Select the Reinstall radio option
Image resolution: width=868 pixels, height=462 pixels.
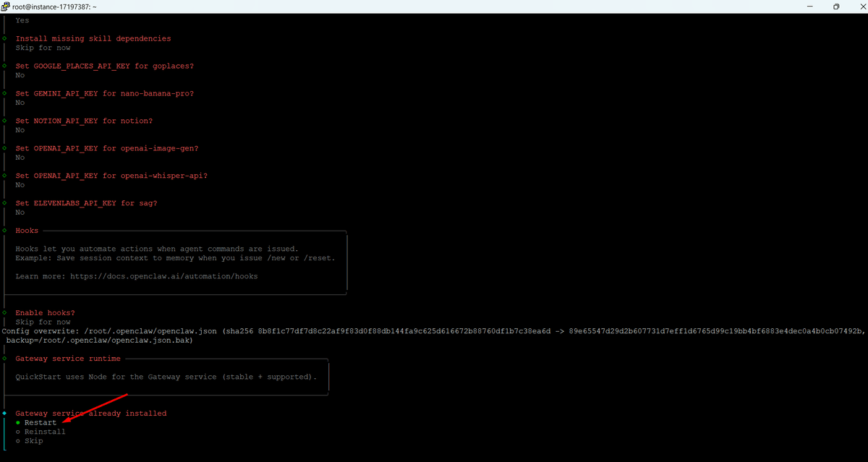tap(44, 432)
